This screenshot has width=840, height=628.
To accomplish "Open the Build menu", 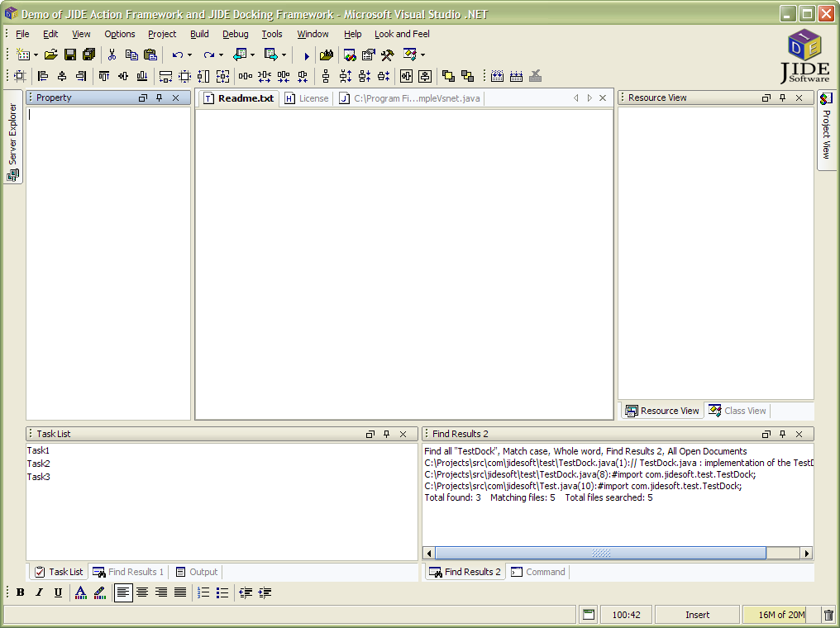I will coord(199,34).
